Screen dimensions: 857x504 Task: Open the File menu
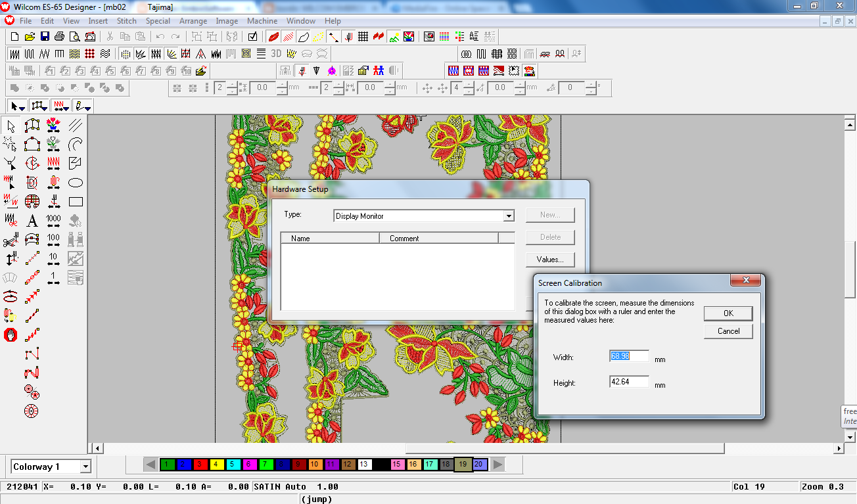[26, 21]
